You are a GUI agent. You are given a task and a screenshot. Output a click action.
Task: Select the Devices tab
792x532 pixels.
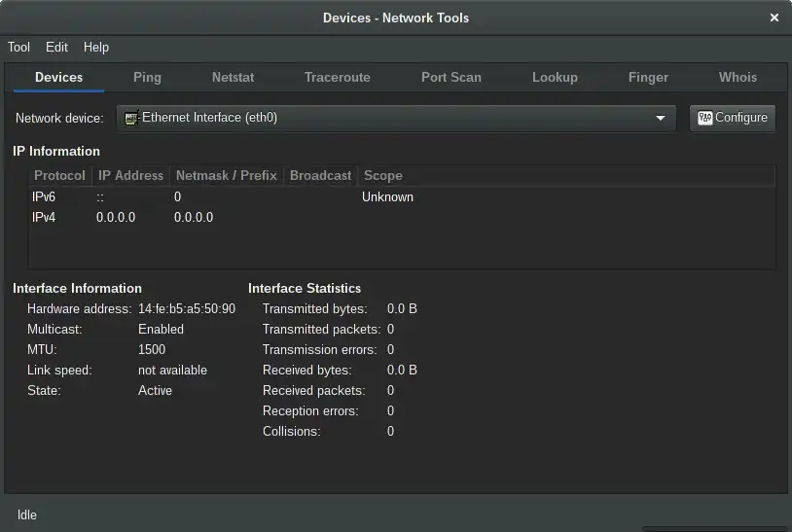58,77
